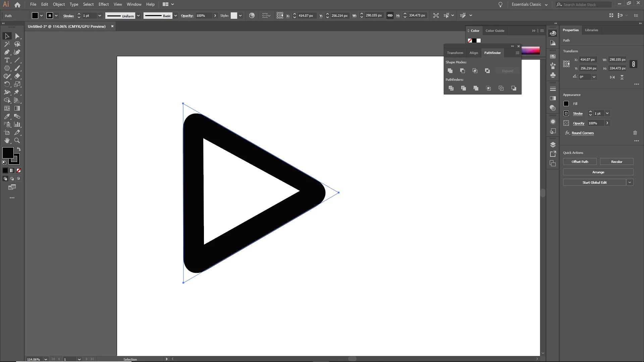Choose the Hand tool
The image size is (644, 362).
click(x=7, y=141)
